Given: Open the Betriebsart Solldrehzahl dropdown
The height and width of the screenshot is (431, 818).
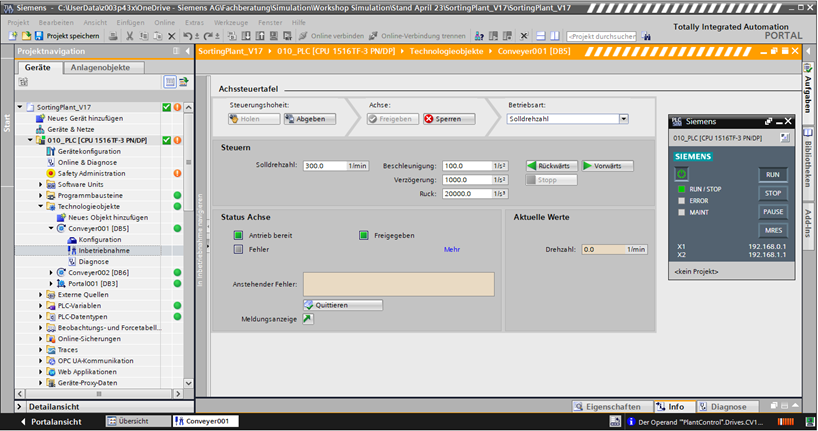Looking at the screenshot, I should [x=623, y=118].
